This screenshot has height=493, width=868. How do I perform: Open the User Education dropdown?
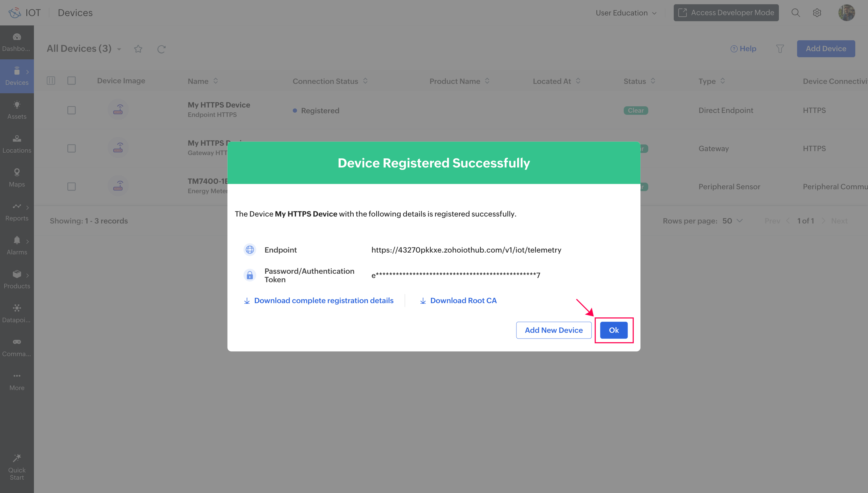pyautogui.click(x=626, y=13)
